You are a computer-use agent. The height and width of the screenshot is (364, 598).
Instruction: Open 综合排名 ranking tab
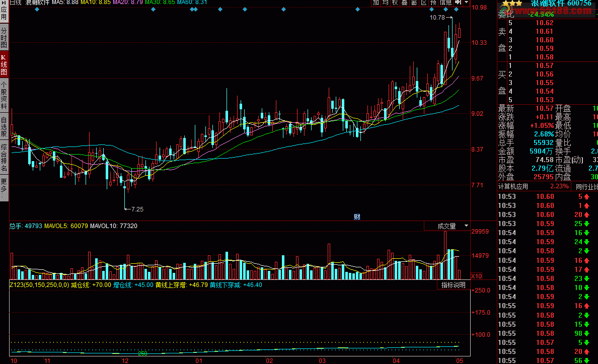coord(4,158)
